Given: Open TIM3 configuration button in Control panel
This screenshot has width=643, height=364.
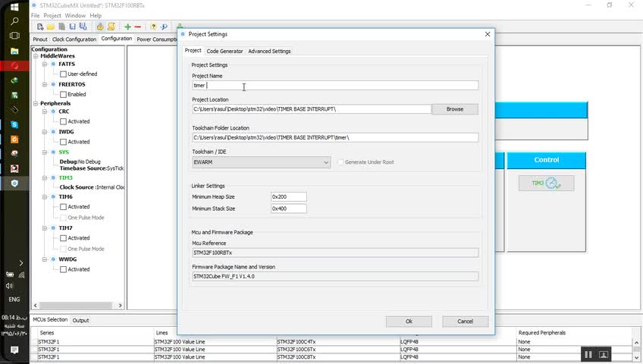Looking at the screenshot, I should (x=546, y=184).
